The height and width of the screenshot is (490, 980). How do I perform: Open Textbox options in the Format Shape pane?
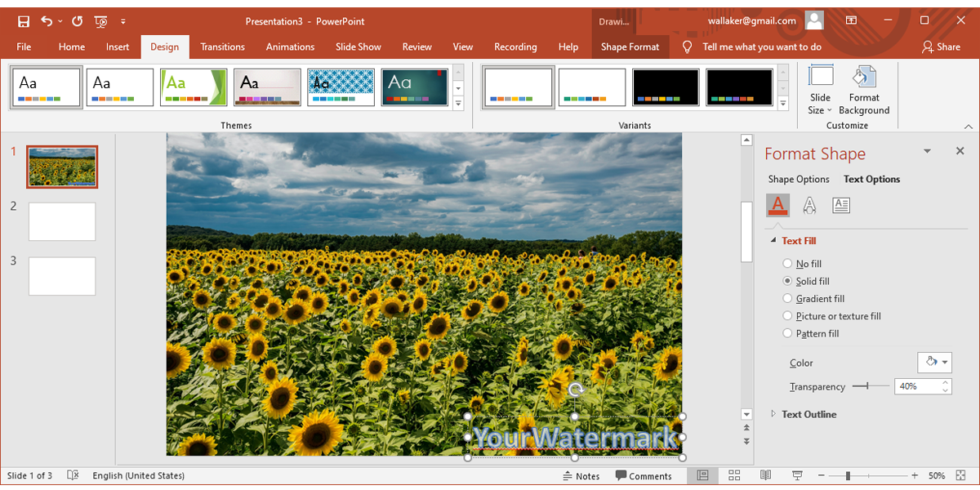coord(840,205)
